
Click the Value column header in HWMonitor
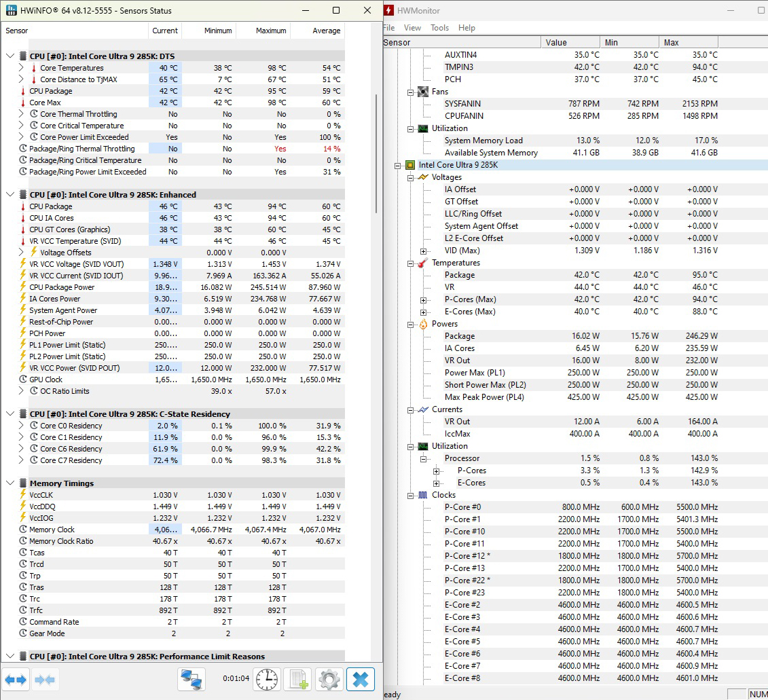[x=570, y=43]
